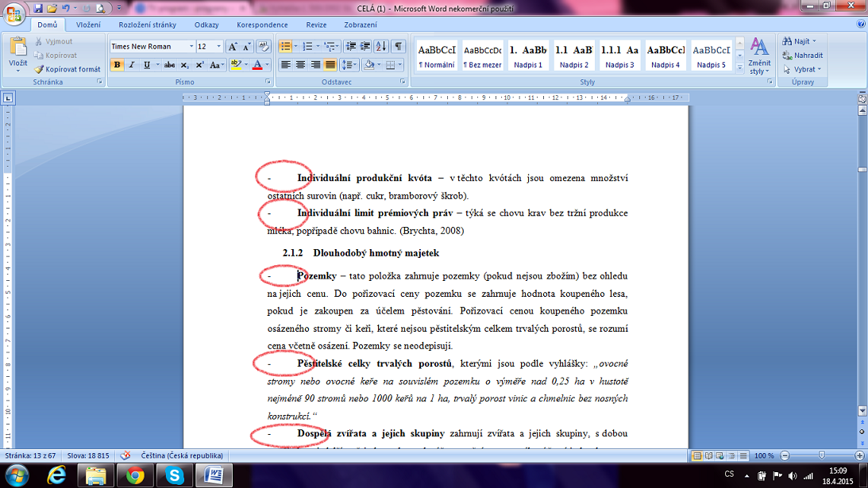Click the numbered list icon
The image size is (868, 488).
coord(308,47)
